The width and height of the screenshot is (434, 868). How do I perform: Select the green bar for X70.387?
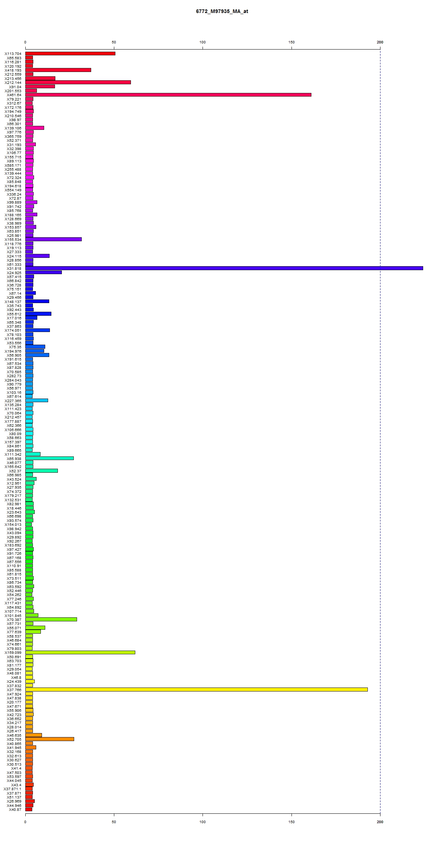pos(51,619)
